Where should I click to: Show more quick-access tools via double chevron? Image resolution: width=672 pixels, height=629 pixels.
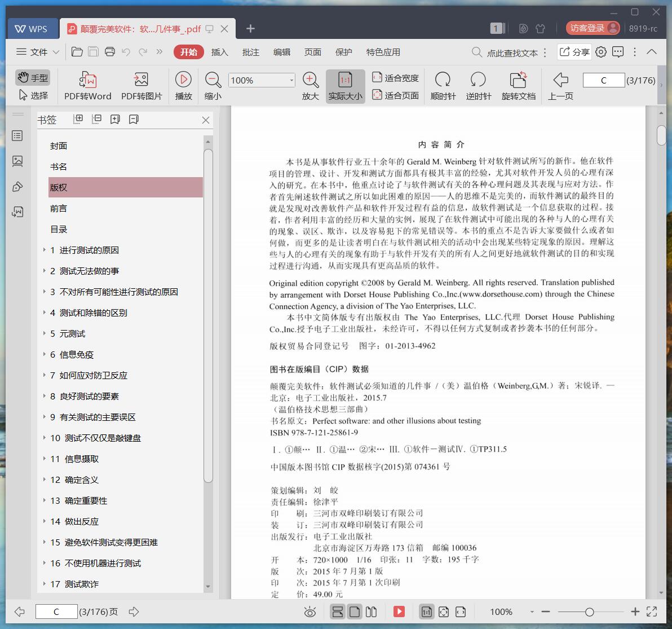[x=160, y=52]
